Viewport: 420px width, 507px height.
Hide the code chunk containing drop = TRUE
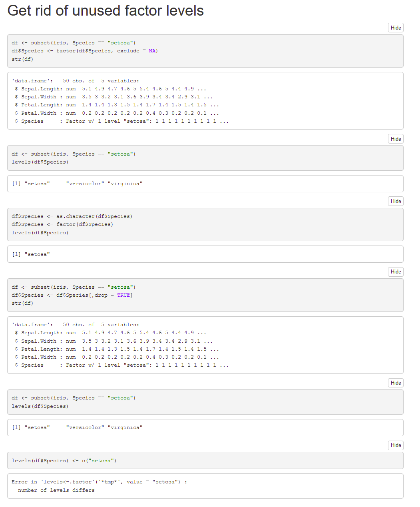[x=395, y=272]
